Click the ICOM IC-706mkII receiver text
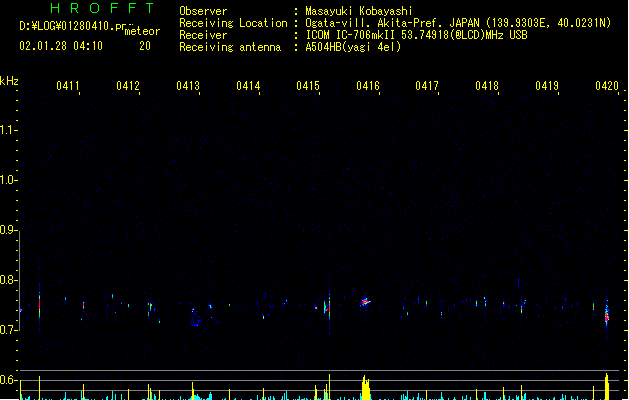Viewport: 629px width, 400px height. click(416, 35)
